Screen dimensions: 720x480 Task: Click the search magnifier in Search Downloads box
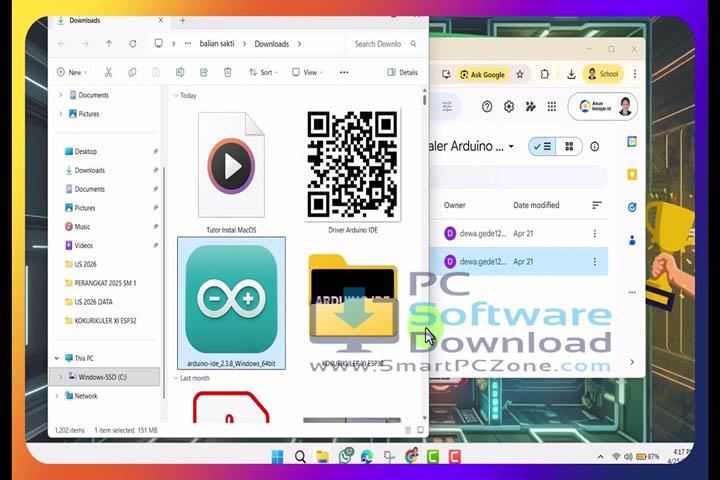[413, 44]
